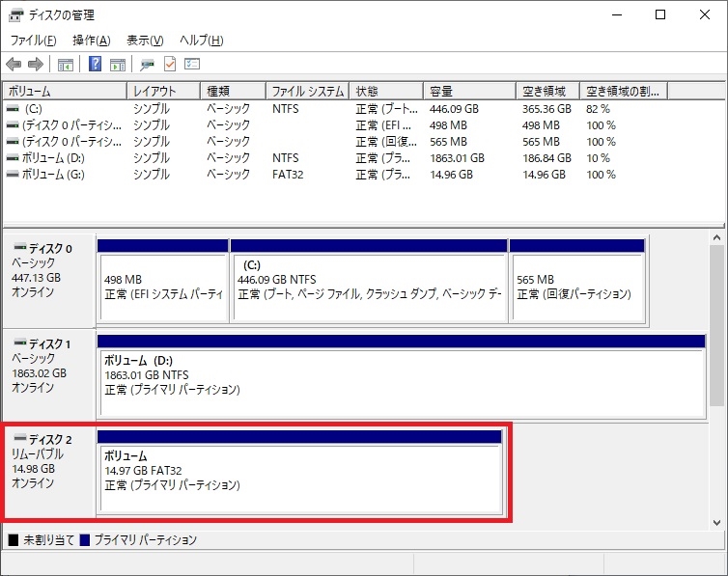Click the FAT32 file system cell
Image resolution: width=728 pixels, height=576 pixels.
pos(288,175)
